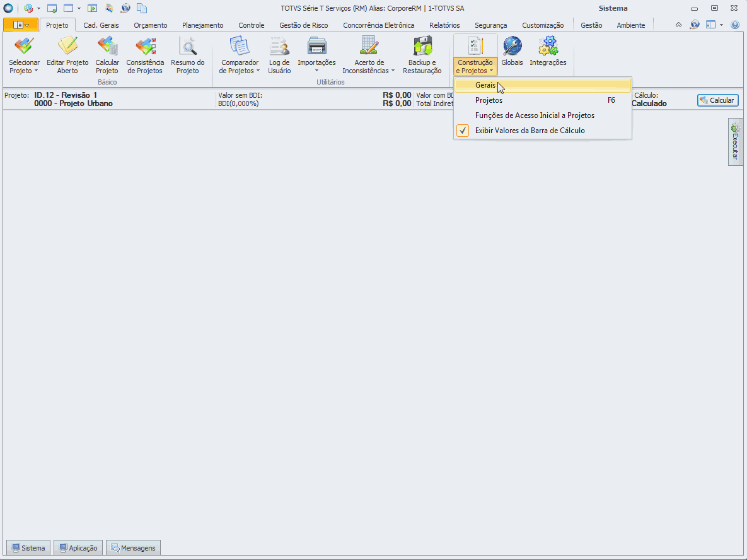
Task: Switch to the Orçamento tab
Action: click(151, 25)
